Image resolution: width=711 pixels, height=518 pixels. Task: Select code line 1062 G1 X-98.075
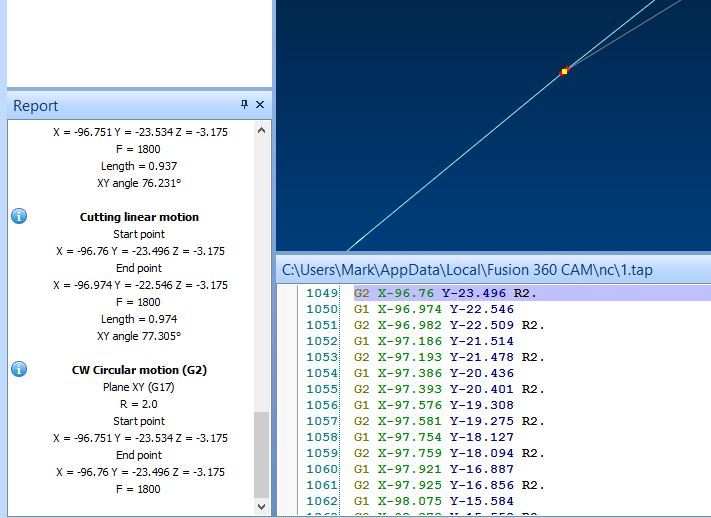[x=433, y=501]
